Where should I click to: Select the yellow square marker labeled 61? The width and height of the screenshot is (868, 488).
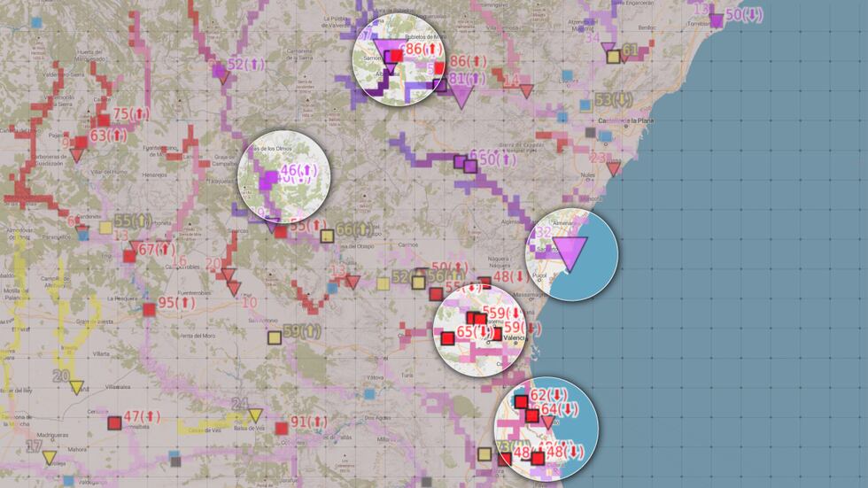(612, 57)
